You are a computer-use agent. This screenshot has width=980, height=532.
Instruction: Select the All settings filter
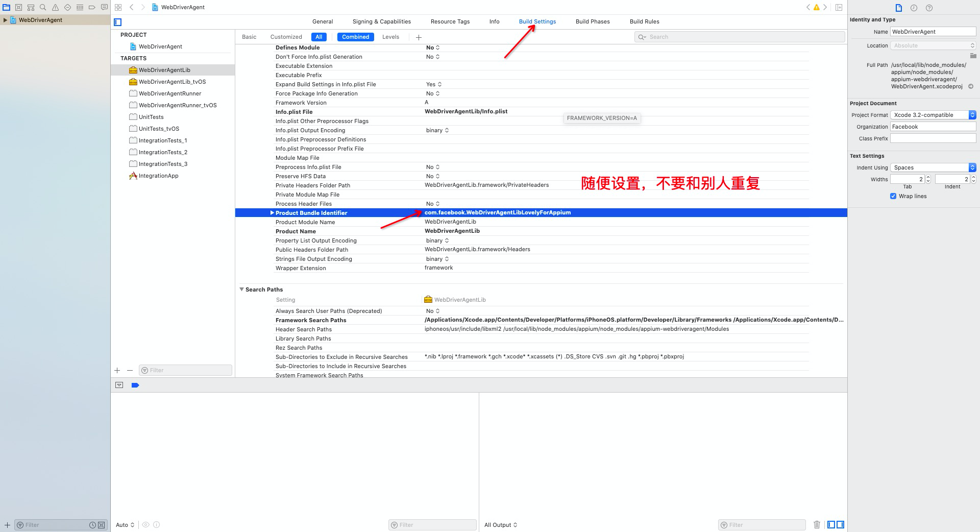coord(319,37)
